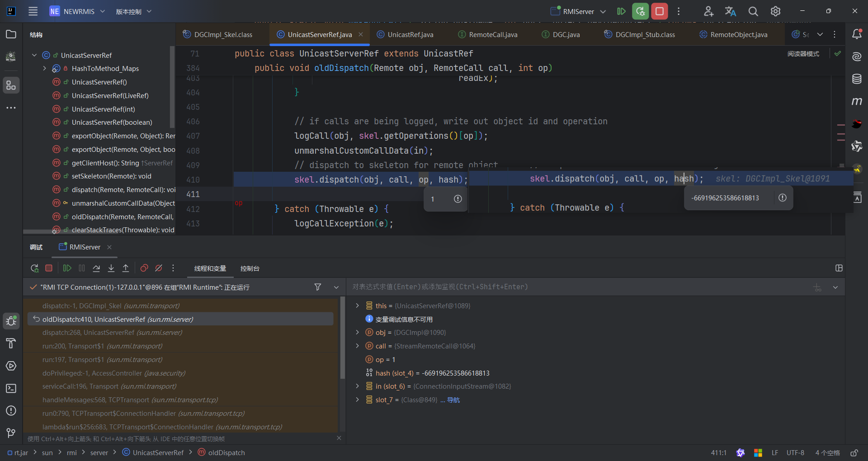Open Code With Me user icon
The height and width of the screenshot is (461, 868).
[x=708, y=11]
